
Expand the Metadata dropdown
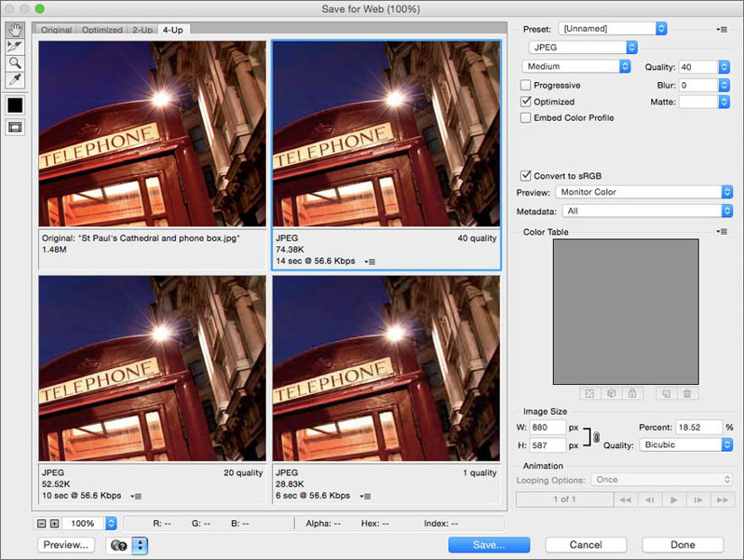[x=646, y=211]
